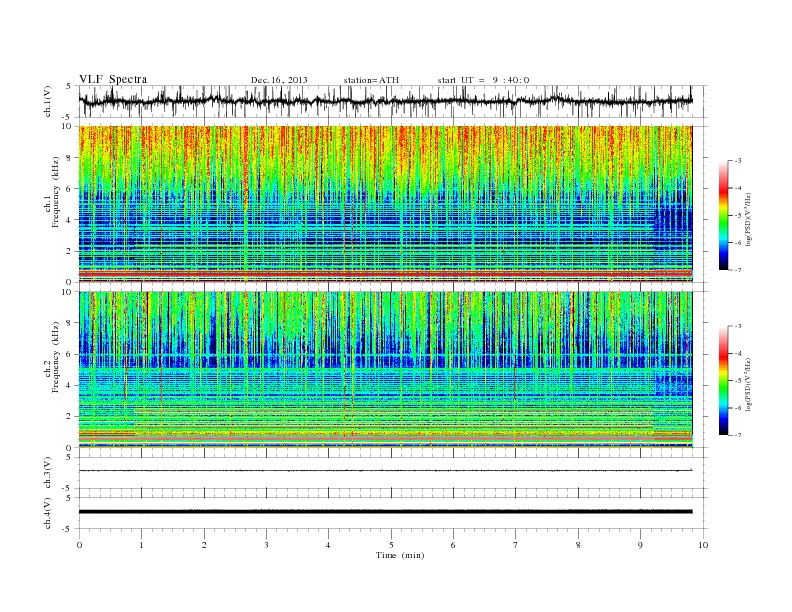
Task: Click the upper colorbar "log(PSD)(V²/Hz)" label
Action: click(749, 218)
